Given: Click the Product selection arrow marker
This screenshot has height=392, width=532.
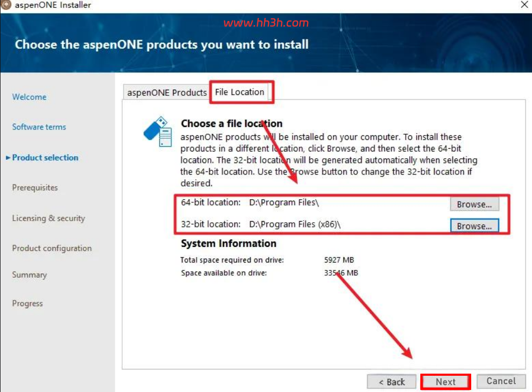Looking at the screenshot, I should pos(8,158).
